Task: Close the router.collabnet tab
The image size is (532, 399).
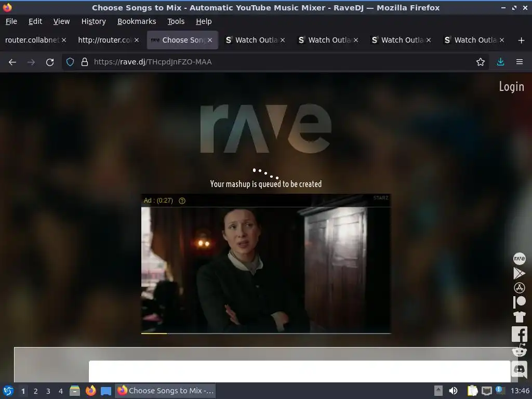Action: click(64, 40)
